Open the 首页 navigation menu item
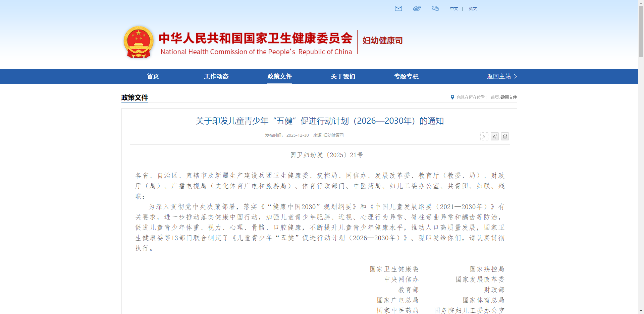 point(153,76)
